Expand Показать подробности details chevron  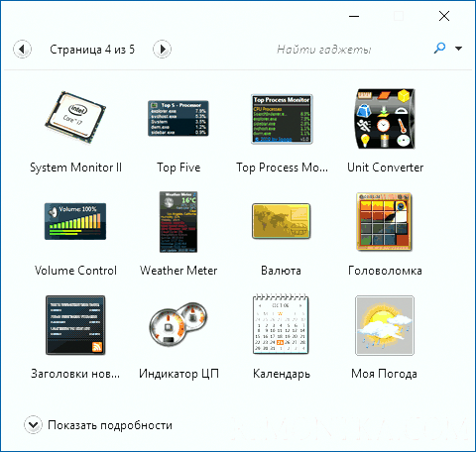pyautogui.click(x=33, y=424)
